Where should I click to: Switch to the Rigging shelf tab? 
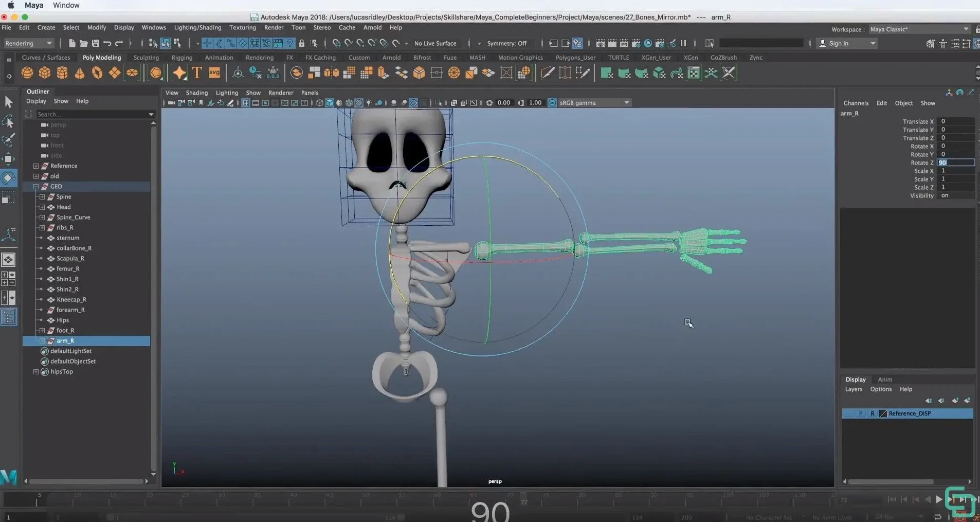[x=182, y=58]
